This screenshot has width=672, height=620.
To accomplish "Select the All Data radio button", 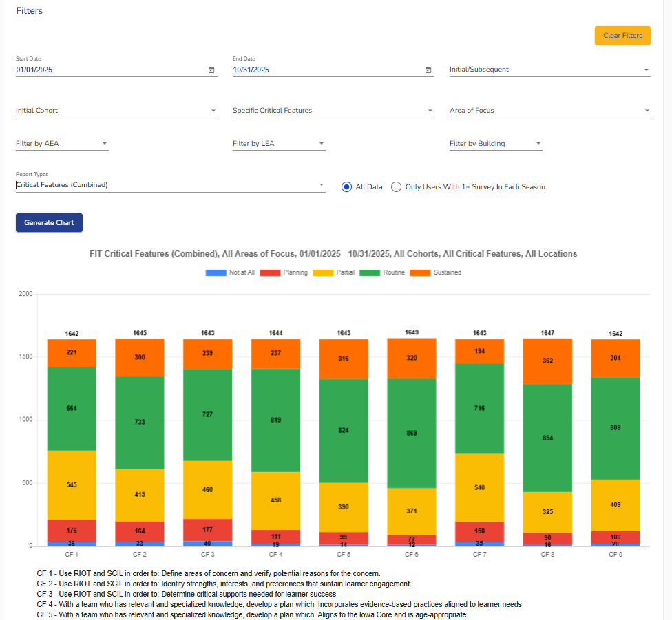I will point(347,186).
